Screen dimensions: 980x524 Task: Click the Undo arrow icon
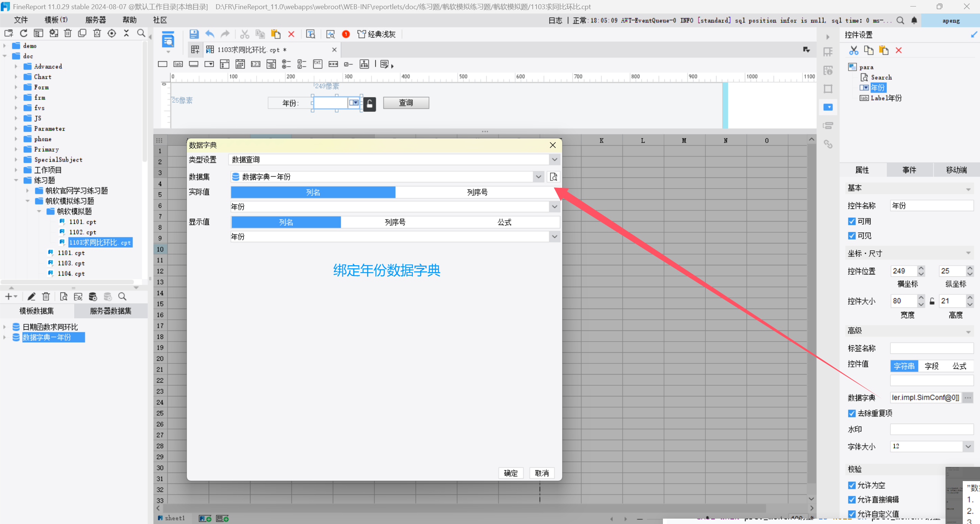[209, 34]
